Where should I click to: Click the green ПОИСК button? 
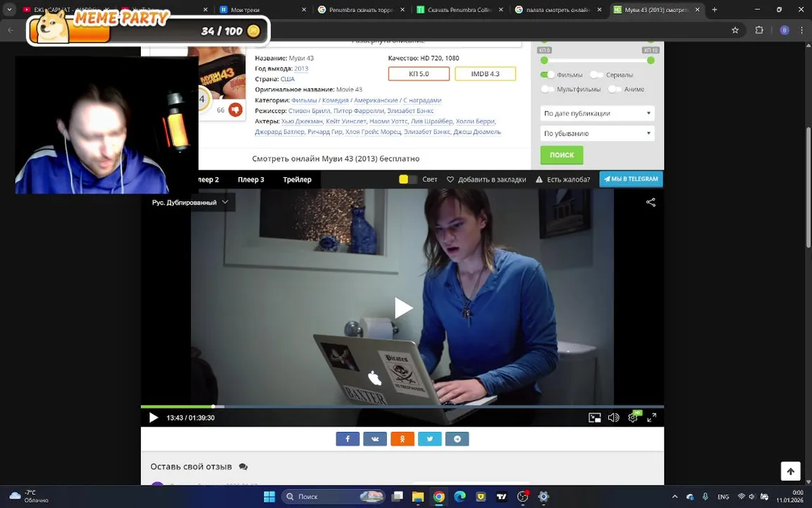point(562,155)
